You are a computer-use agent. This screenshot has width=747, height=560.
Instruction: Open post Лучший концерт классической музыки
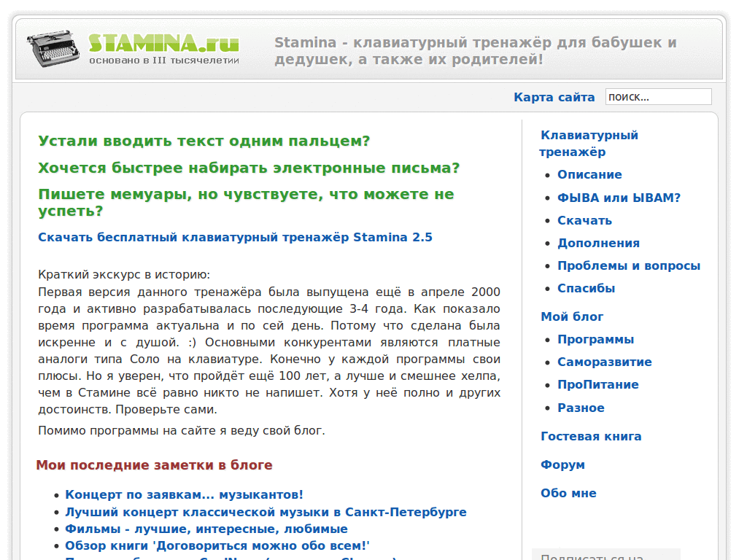266,513
